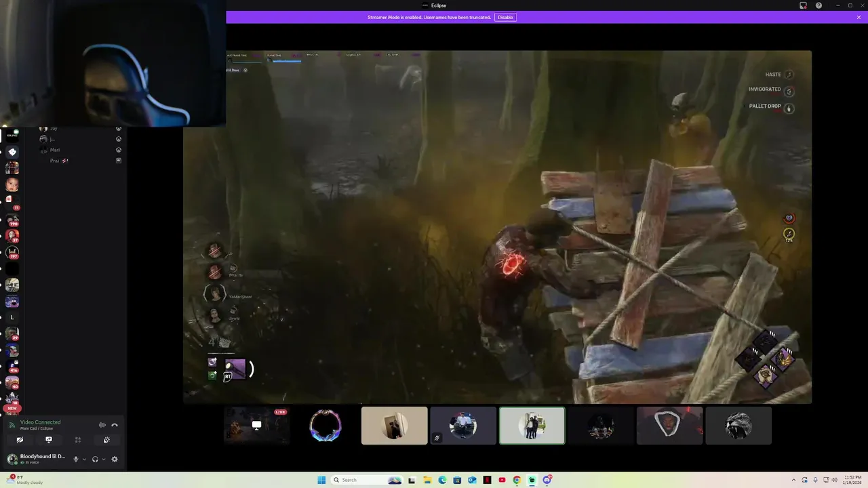Open the server with badge 11
868x488 pixels.
click(x=12, y=202)
